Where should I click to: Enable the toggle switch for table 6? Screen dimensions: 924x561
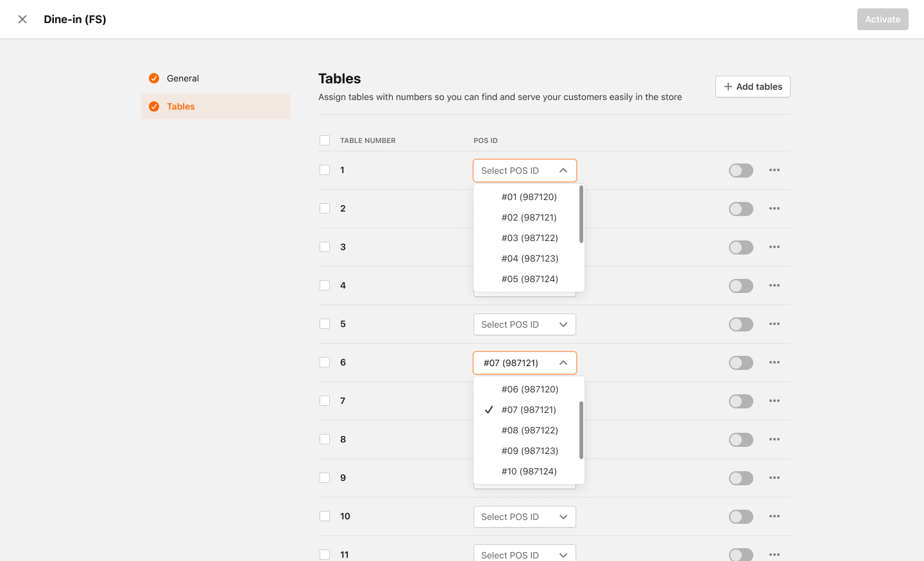[x=741, y=363]
